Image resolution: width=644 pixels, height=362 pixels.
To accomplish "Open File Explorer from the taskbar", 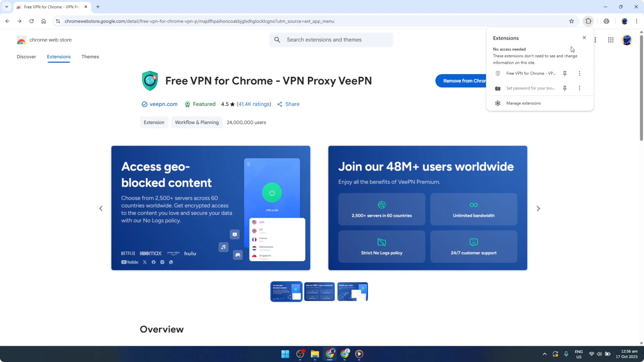I will click(315, 354).
